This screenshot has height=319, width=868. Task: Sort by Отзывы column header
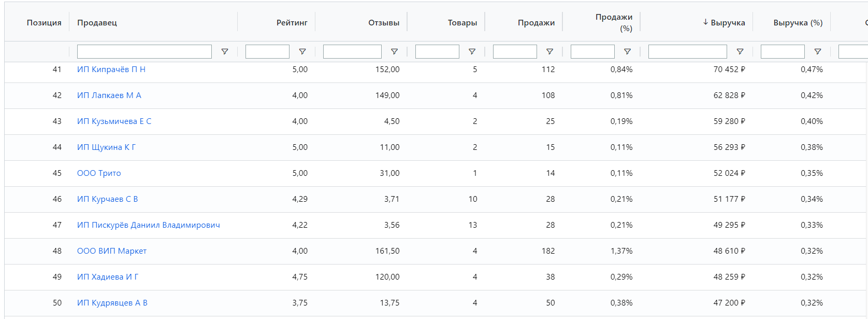pos(383,23)
